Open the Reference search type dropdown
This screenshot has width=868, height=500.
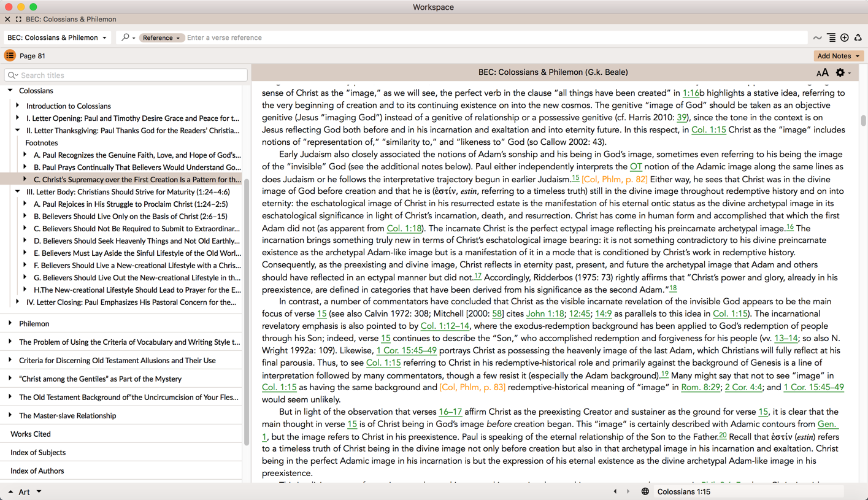pos(161,38)
